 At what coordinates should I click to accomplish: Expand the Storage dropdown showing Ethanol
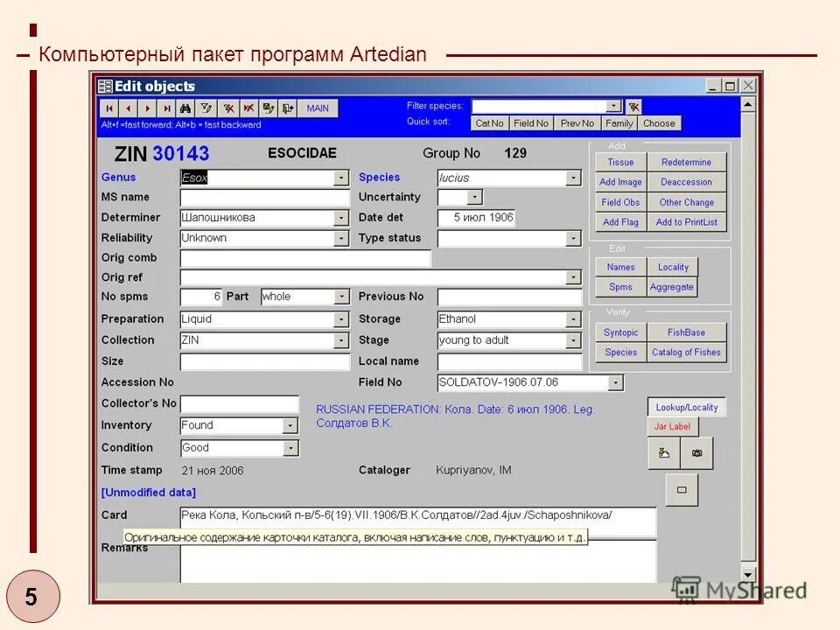coord(573,319)
